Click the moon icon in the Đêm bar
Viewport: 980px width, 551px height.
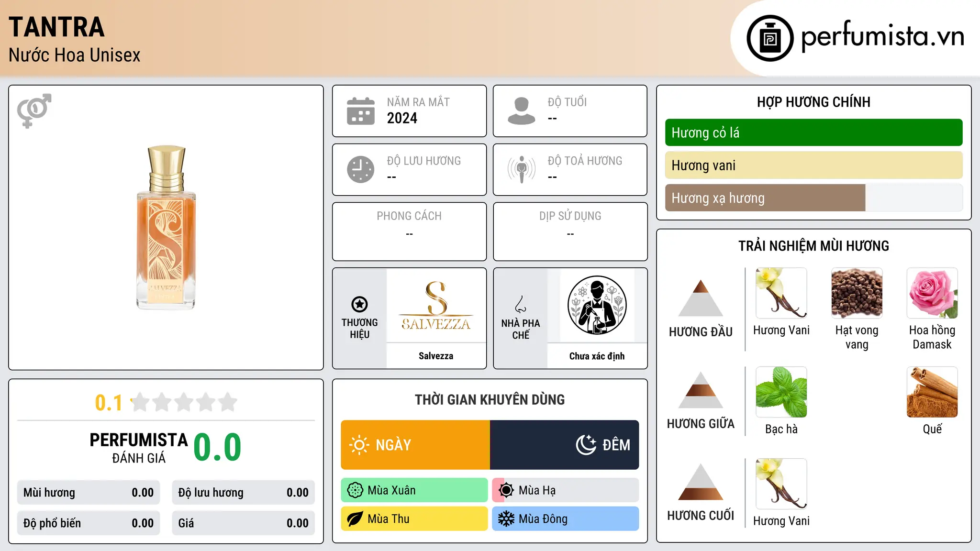pyautogui.click(x=586, y=445)
